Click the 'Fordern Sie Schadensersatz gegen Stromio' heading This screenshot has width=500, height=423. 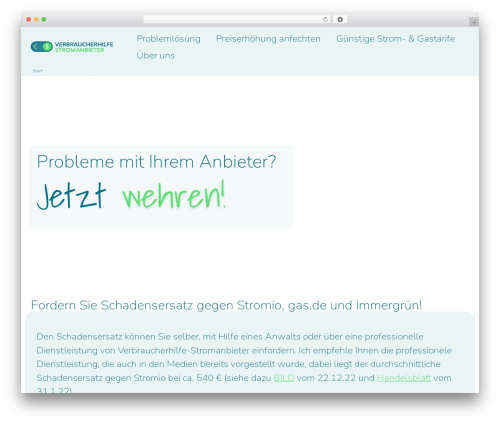(226, 305)
